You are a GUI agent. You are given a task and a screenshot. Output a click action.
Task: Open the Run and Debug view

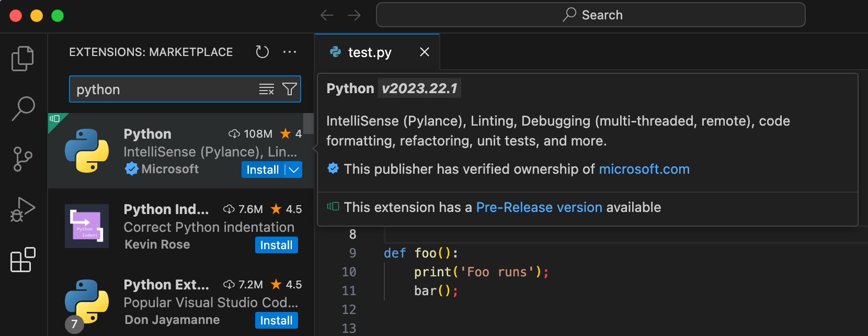22,209
